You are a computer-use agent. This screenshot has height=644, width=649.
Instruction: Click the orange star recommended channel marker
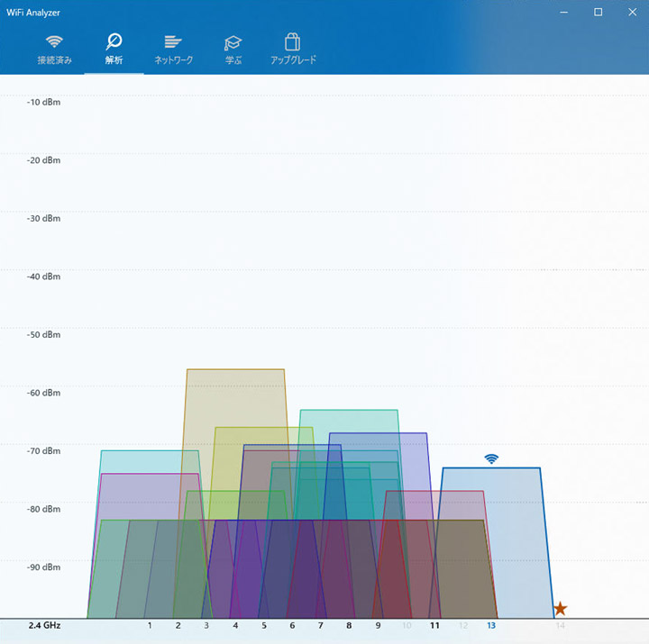pos(560,609)
